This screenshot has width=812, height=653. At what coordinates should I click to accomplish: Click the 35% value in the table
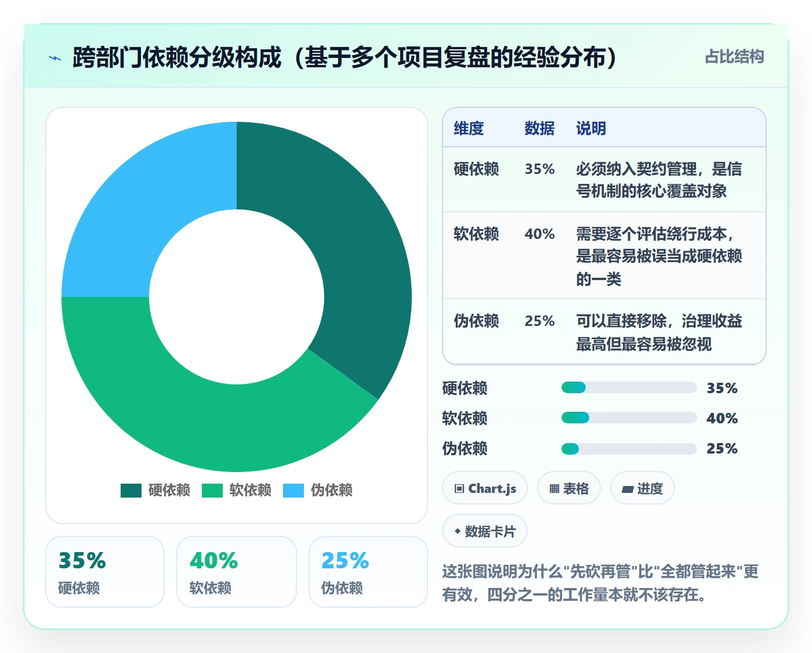coord(539,169)
